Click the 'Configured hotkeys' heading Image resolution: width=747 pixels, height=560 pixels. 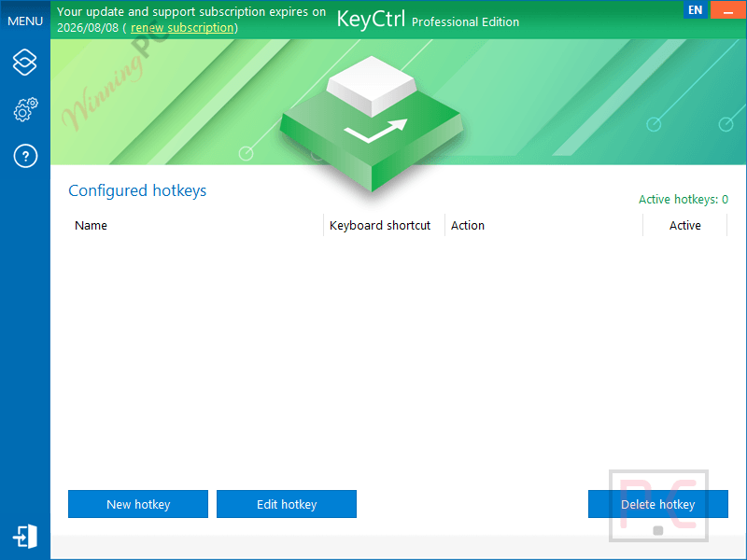click(x=137, y=190)
